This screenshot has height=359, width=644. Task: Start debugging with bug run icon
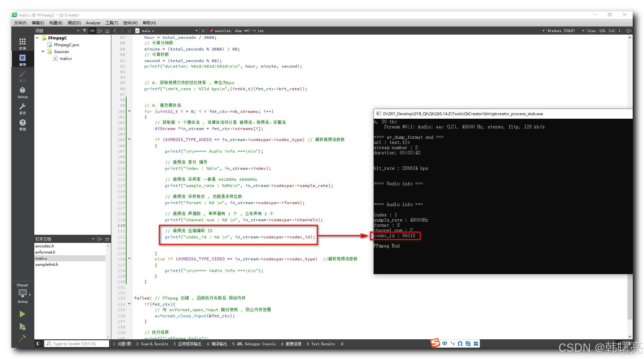[x=22, y=327]
